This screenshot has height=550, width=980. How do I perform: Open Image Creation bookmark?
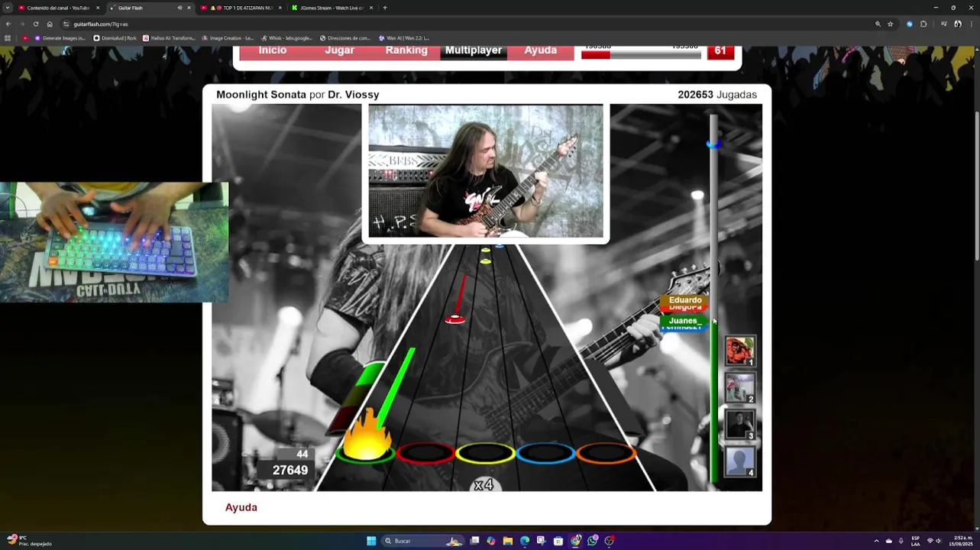tap(228, 37)
